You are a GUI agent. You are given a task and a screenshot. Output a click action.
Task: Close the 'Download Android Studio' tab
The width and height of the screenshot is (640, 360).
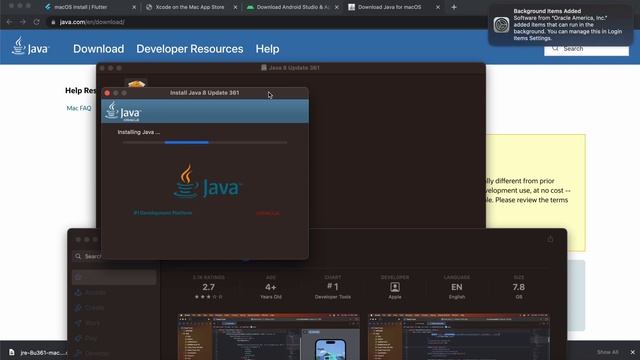[x=337, y=7]
